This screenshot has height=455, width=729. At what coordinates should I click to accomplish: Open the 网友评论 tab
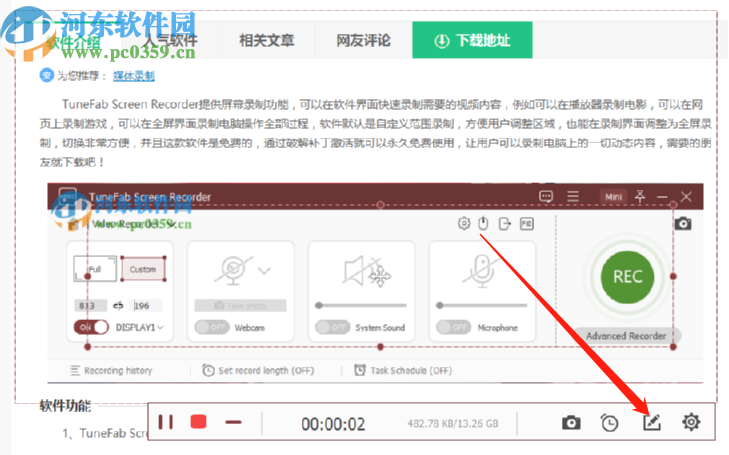tap(364, 40)
